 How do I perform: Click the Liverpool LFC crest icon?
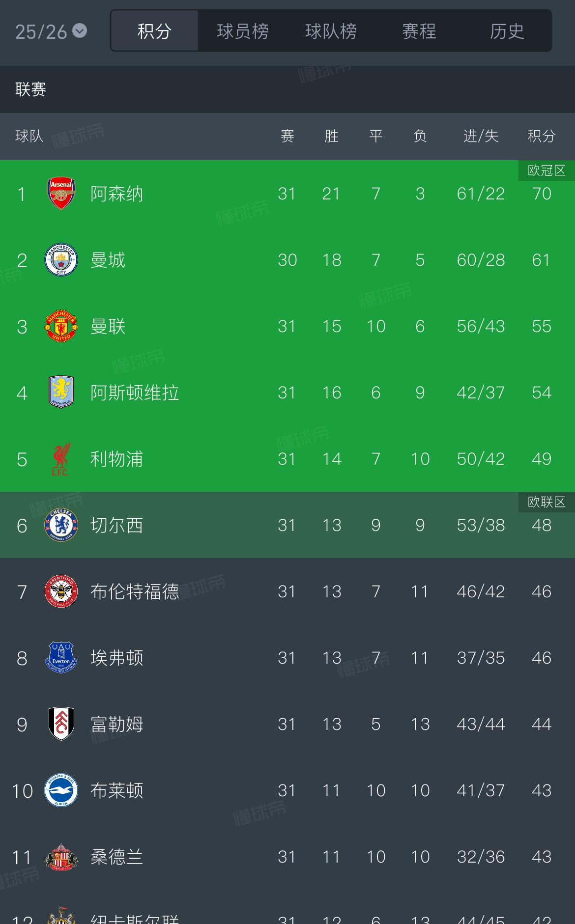pos(61,459)
